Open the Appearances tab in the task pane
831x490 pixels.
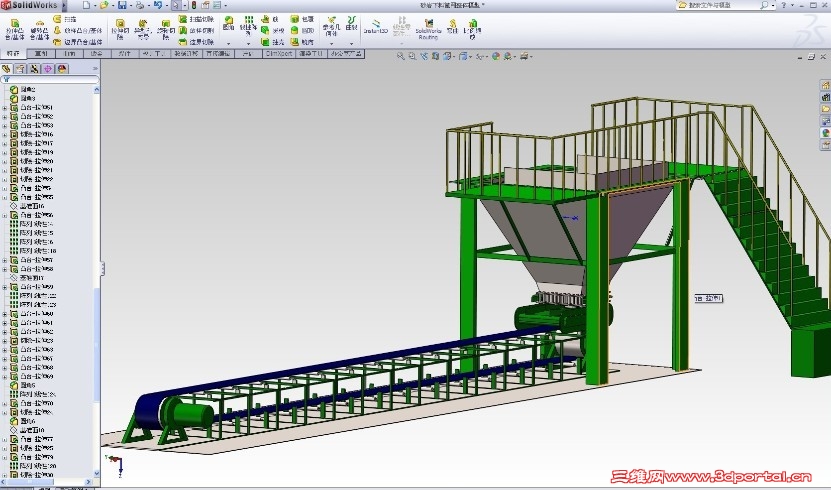[825, 132]
